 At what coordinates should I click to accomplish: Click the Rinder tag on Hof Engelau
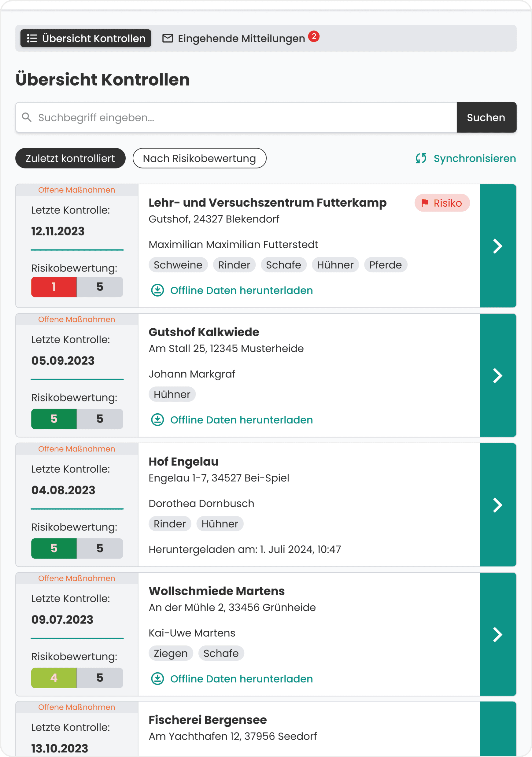[x=170, y=524]
